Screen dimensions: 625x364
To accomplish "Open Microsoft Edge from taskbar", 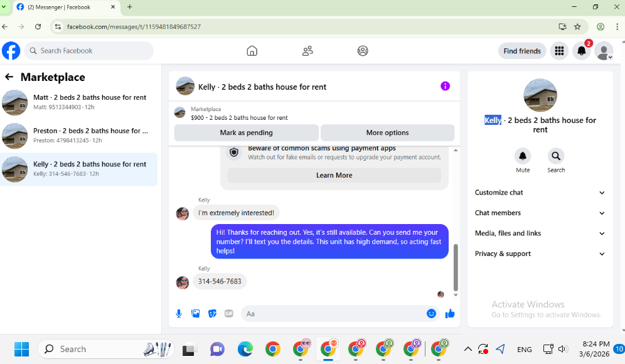I will [245, 349].
